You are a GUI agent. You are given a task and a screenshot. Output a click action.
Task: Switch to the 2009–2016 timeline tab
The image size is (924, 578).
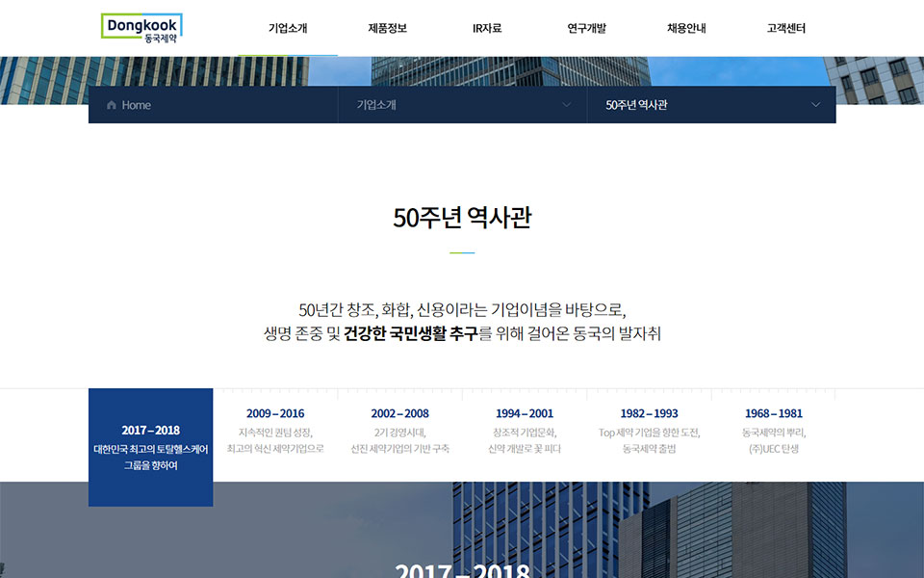[275, 431]
